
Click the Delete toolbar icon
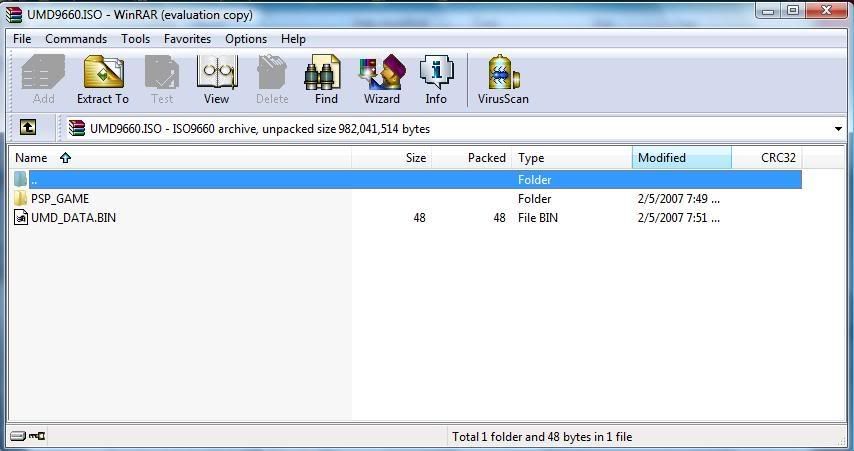(272, 80)
